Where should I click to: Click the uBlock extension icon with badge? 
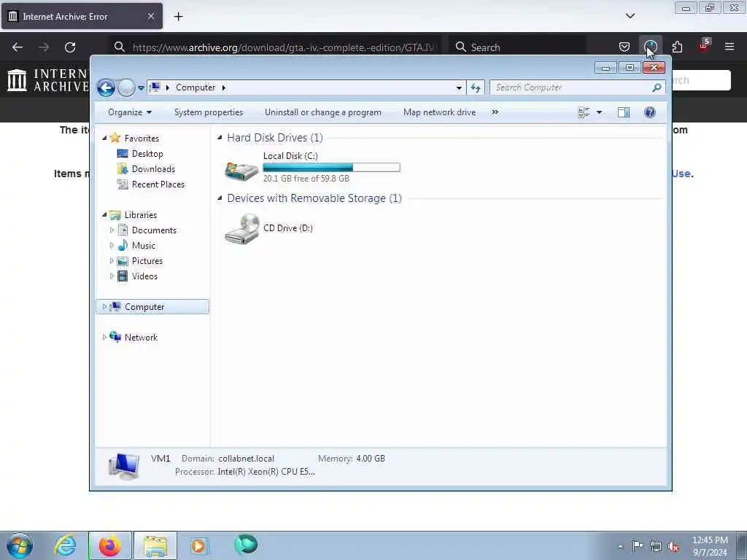coord(704,46)
